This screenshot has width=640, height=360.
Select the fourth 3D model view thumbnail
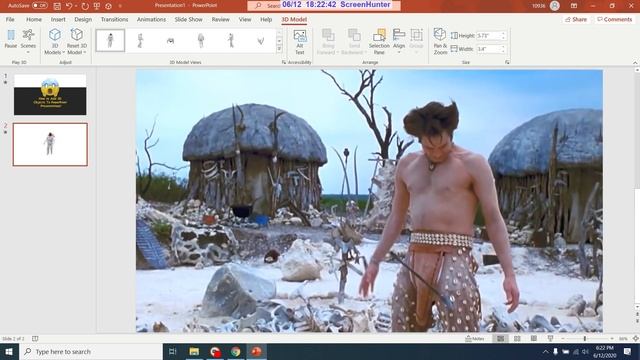point(201,40)
